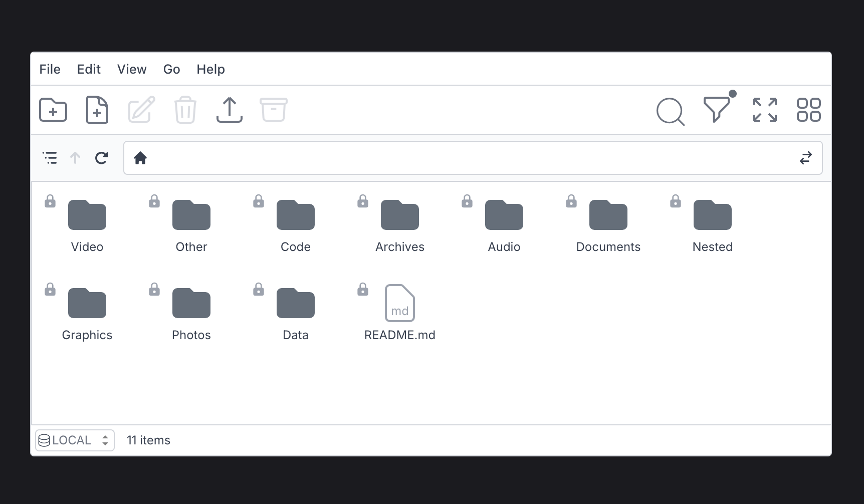
Task: Create a new folder
Action: (53, 110)
